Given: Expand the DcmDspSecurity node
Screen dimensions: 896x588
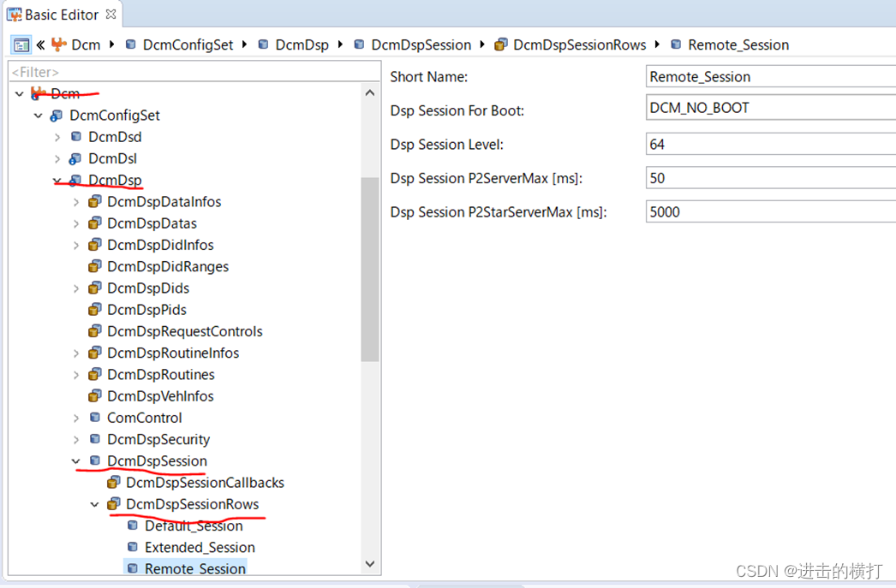Looking at the screenshot, I should click(76, 440).
